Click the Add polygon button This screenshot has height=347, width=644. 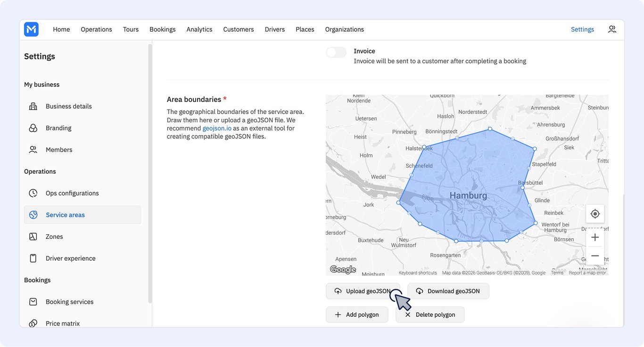pyautogui.click(x=357, y=315)
